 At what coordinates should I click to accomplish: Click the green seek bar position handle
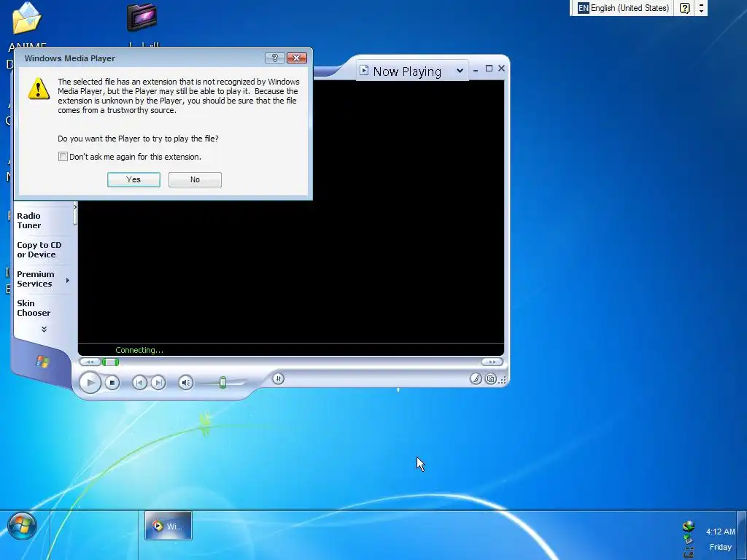[x=111, y=362]
